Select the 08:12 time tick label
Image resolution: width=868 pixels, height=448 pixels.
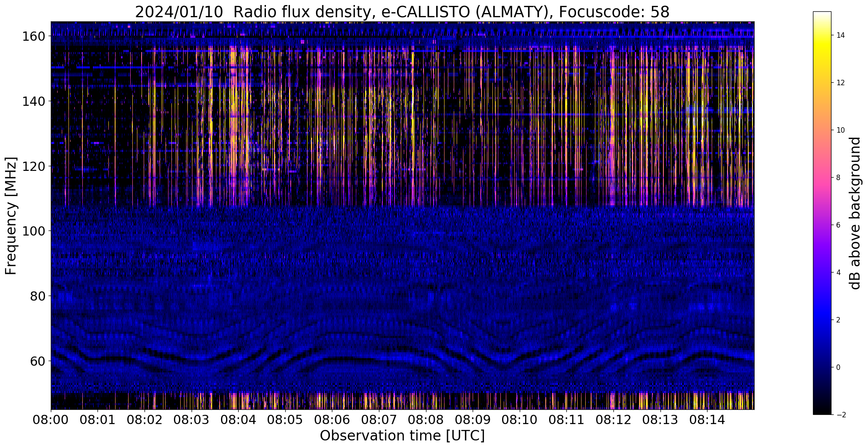pos(613,419)
